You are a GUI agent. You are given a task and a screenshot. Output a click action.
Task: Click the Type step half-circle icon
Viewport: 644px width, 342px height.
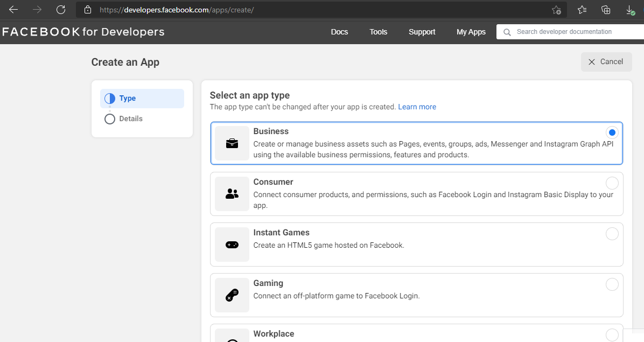click(110, 99)
